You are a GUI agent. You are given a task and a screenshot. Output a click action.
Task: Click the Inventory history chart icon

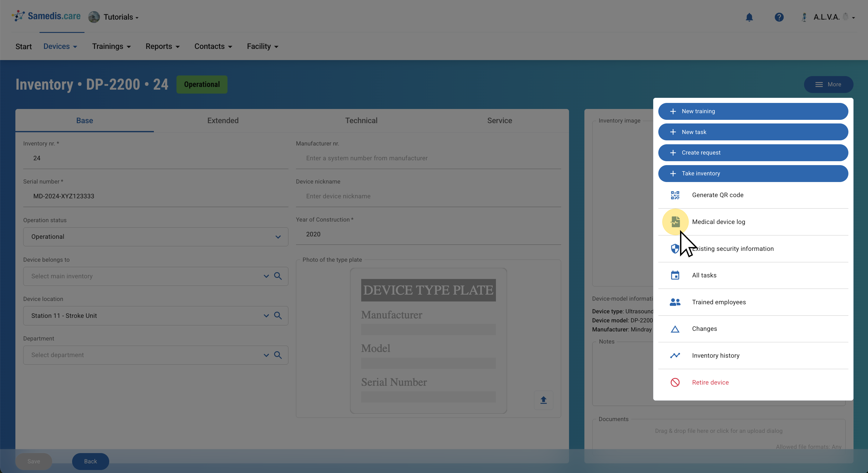coord(675,355)
